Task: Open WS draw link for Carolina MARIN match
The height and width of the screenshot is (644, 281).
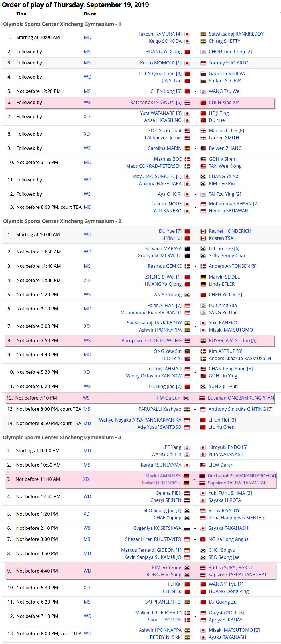Action: (87, 148)
